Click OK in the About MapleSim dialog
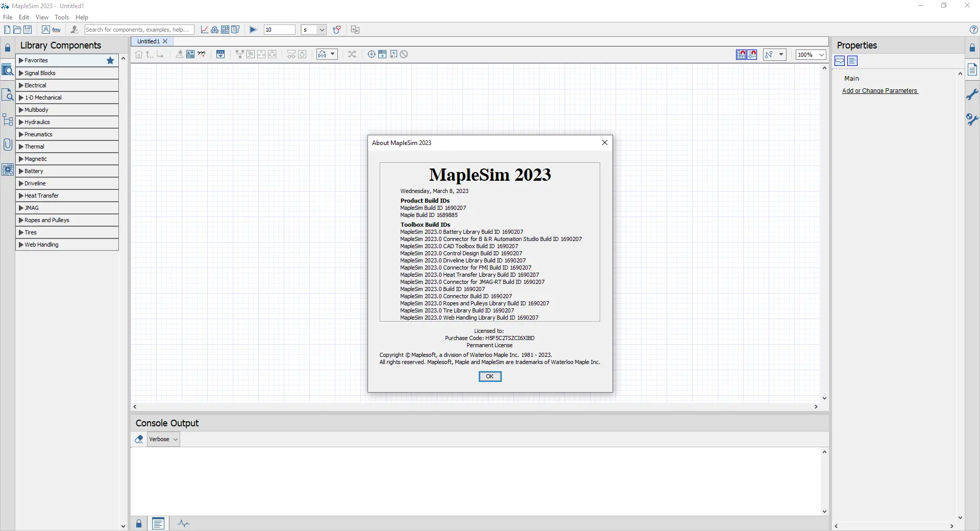This screenshot has width=980, height=531. coord(490,376)
